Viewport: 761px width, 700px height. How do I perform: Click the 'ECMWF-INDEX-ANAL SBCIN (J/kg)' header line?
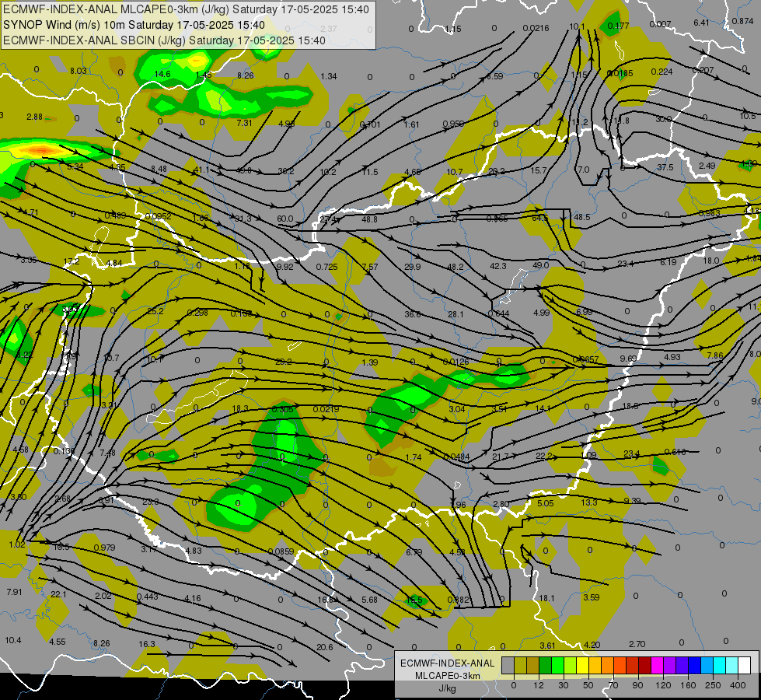tap(164, 40)
